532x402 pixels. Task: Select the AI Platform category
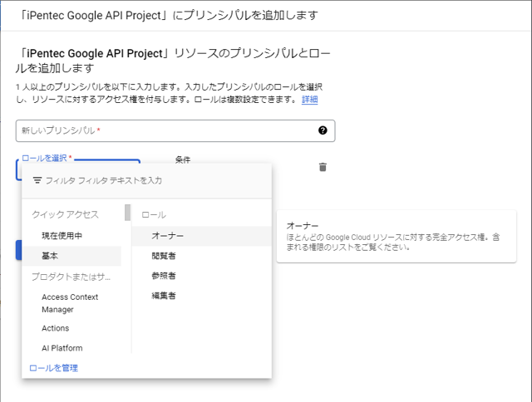(x=71, y=348)
